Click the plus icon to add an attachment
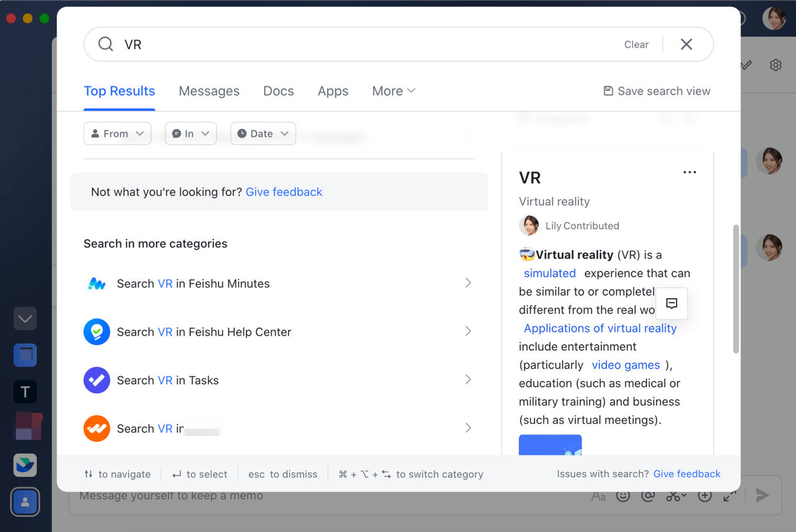The image size is (796, 532). [704, 495]
